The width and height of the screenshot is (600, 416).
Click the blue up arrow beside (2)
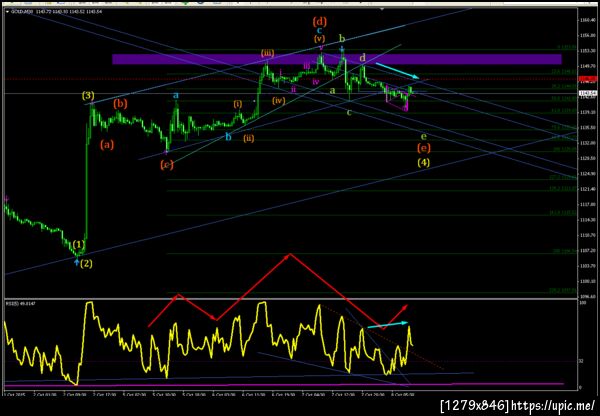point(77,262)
